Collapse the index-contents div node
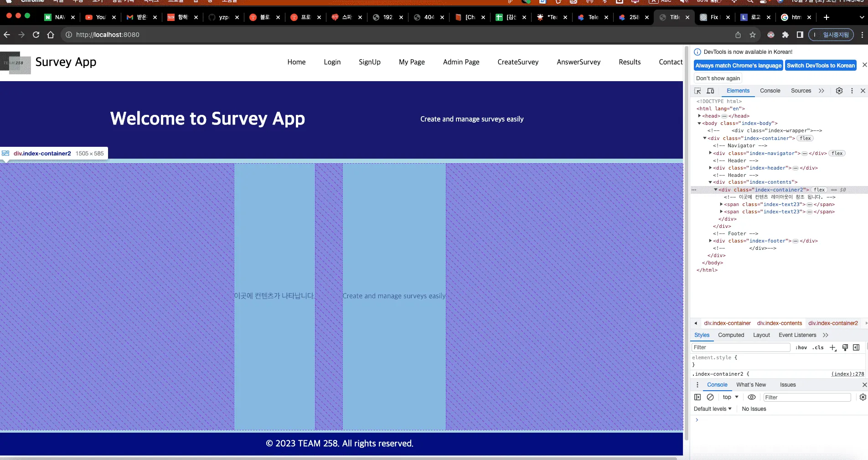 (x=710, y=182)
